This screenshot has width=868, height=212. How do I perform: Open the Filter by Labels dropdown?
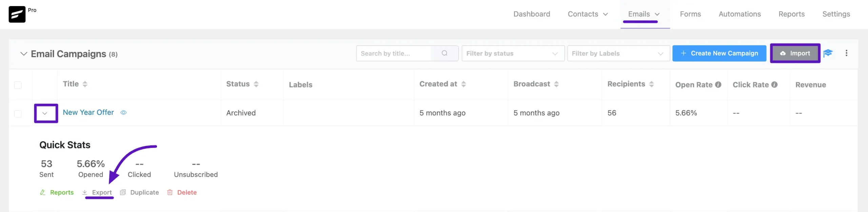[618, 53]
